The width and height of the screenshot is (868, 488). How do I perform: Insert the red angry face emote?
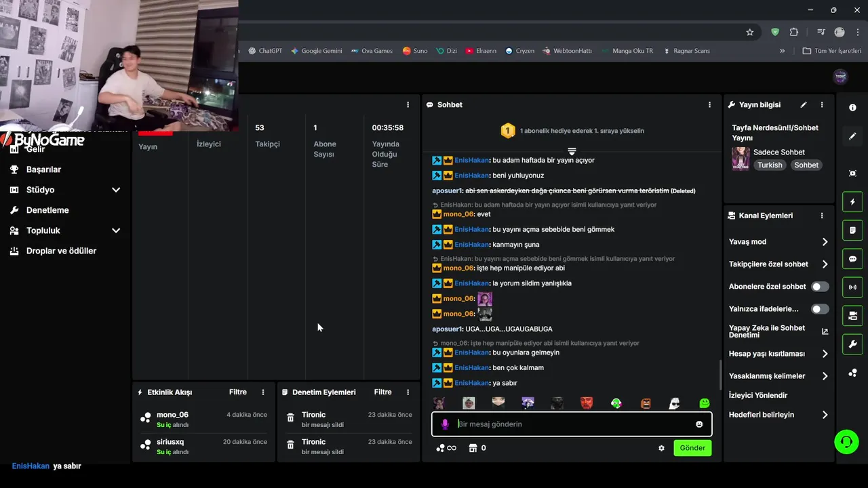587,403
